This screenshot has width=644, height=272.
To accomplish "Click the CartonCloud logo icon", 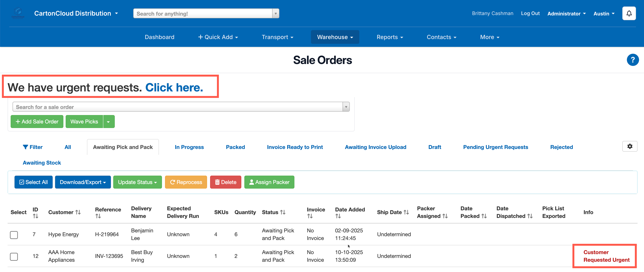I will [x=18, y=13].
